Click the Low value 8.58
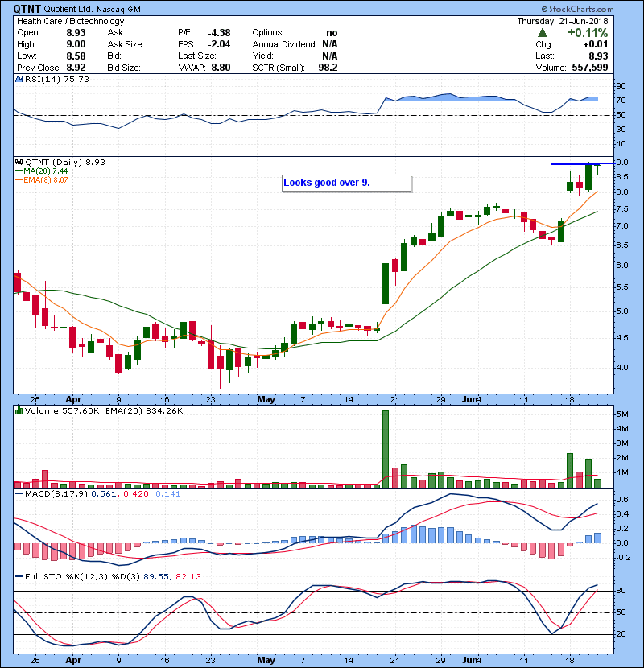Image resolution: width=644 pixels, height=668 pixels. 76,56
